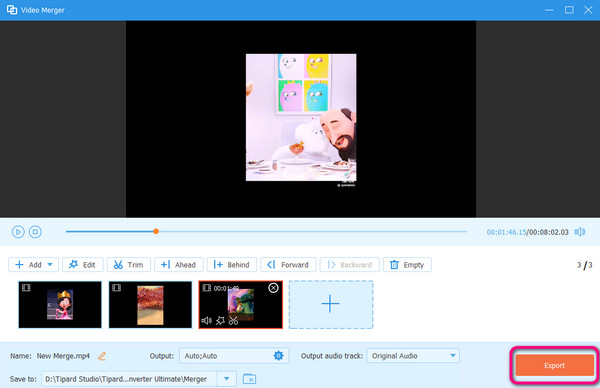Move selected clip Forward
The width and height of the screenshot is (600, 388).
(288, 265)
